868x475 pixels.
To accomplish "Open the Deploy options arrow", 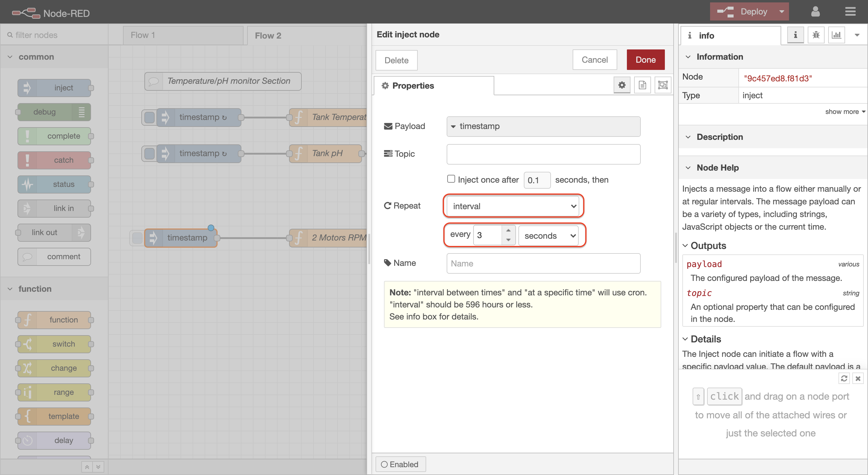I will pyautogui.click(x=782, y=11).
